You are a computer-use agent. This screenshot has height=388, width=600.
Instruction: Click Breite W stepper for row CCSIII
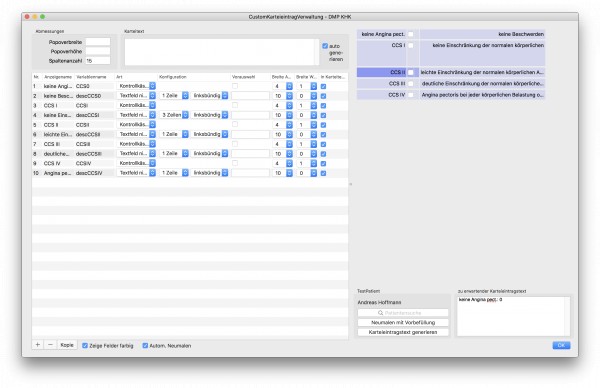coord(313,144)
